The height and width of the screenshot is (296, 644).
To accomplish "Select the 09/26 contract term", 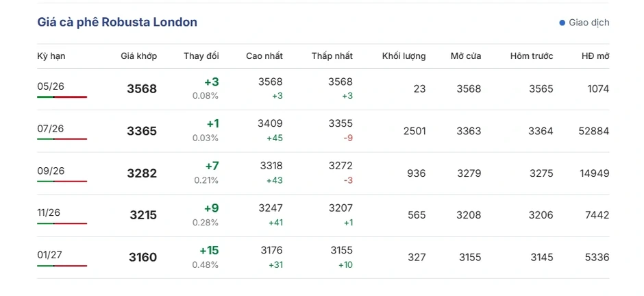I will 51,171.
